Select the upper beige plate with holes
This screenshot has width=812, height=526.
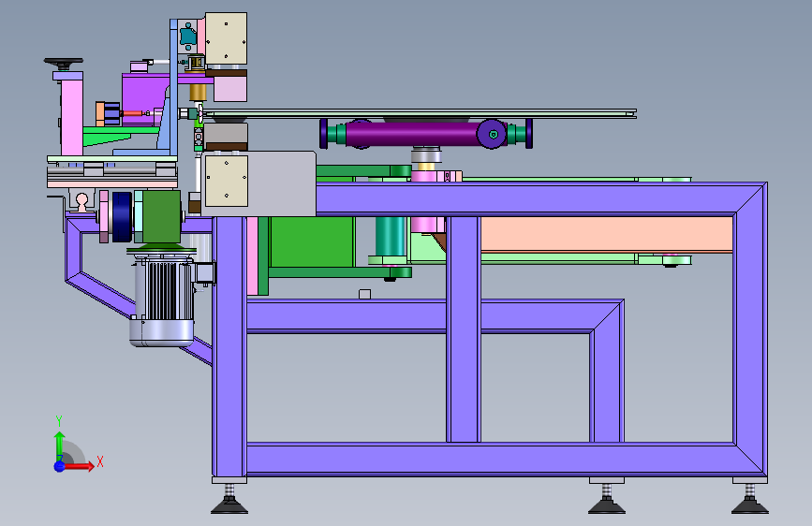click(226, 38)
